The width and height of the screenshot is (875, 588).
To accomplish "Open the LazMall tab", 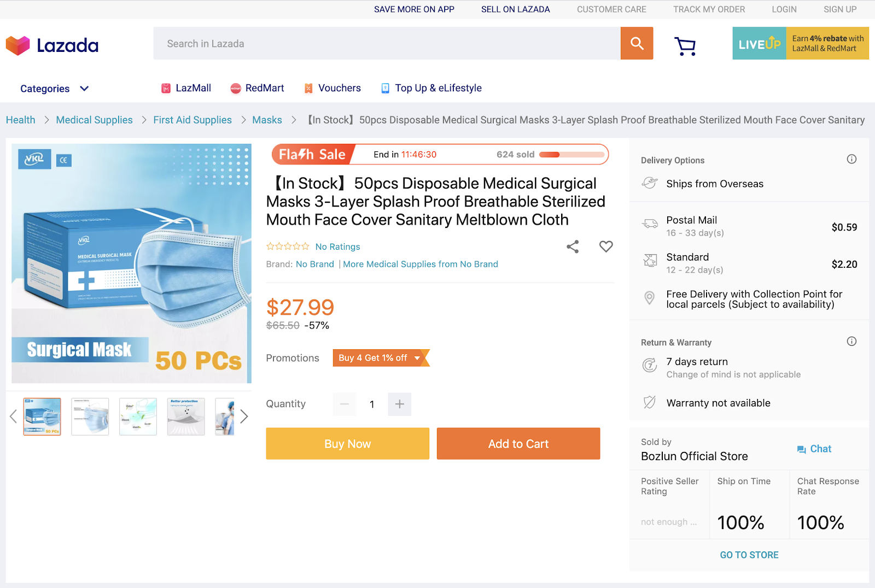I will pyautogui.click(x=186, y=88).
